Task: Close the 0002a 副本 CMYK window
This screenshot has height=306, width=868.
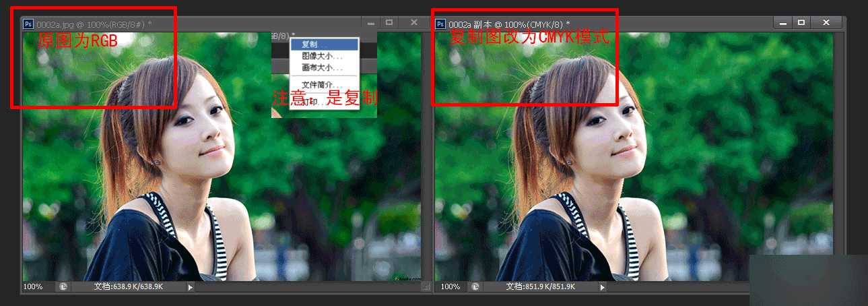Action: click(826, 23)
